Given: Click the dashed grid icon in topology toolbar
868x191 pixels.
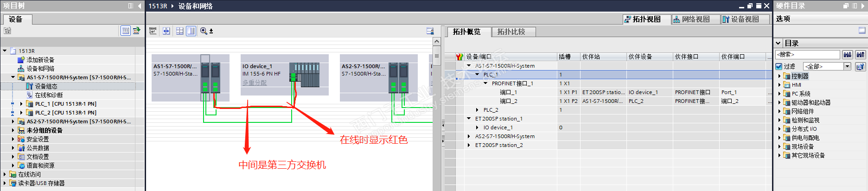Looking at the screenshot, I should pos(179,31).
